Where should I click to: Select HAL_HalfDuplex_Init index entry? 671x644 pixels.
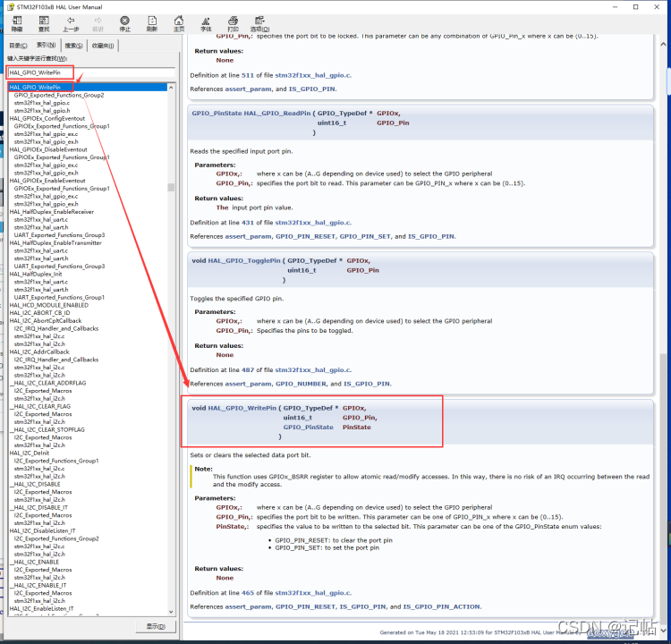pos(36,274)
